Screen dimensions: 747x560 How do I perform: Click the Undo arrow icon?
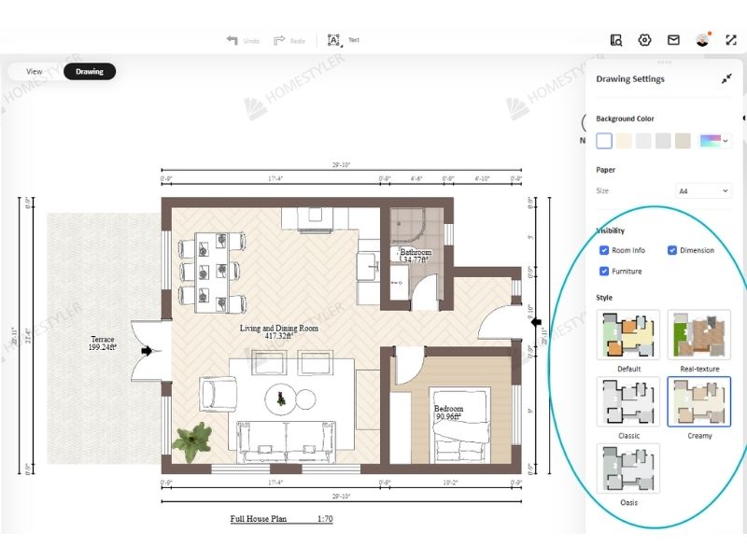232,40
